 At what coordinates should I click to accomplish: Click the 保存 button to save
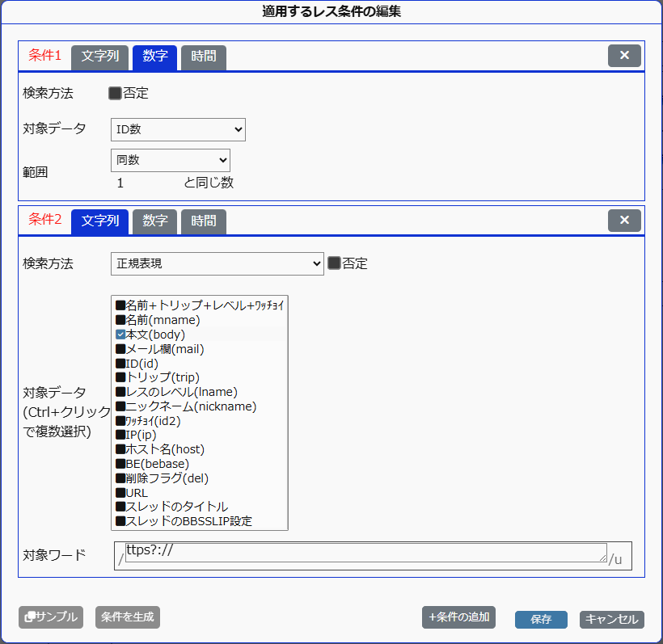tap(541, 619)
